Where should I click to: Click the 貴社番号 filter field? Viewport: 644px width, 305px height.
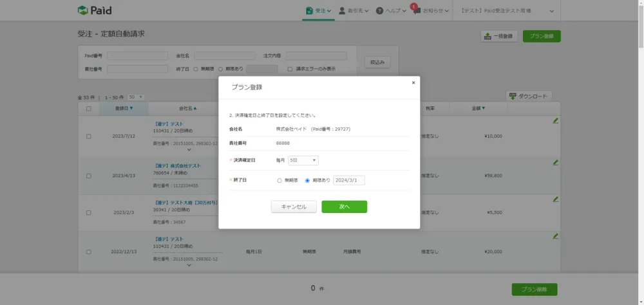click(x=138, y=69)
